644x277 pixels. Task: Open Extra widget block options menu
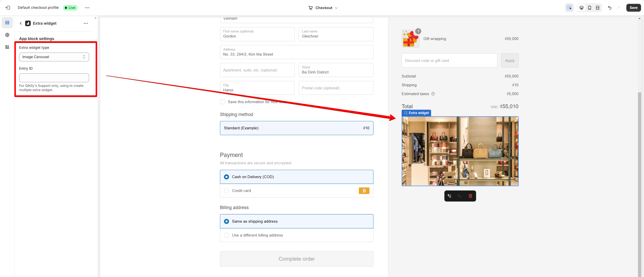[86, 23]
